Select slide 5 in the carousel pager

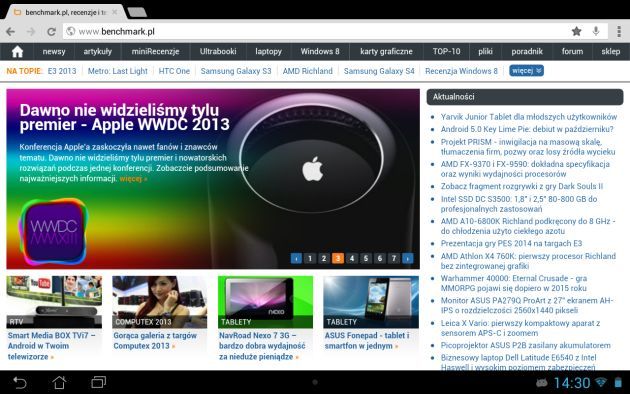(x=366, y=258)
